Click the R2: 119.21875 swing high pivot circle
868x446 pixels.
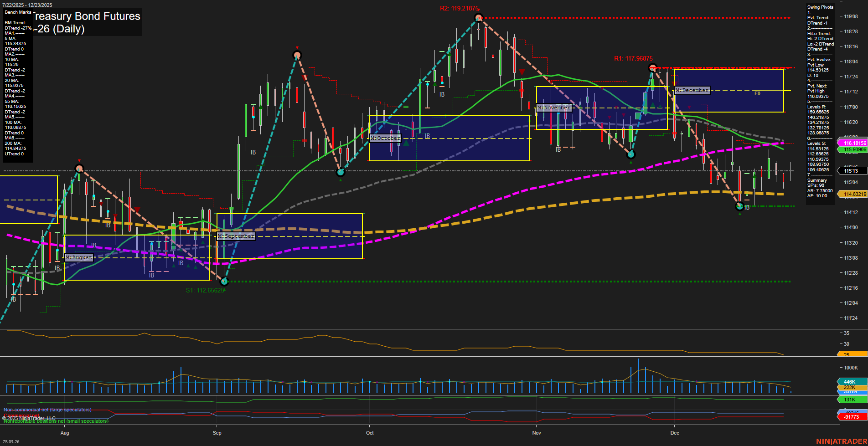click(478, 18)
